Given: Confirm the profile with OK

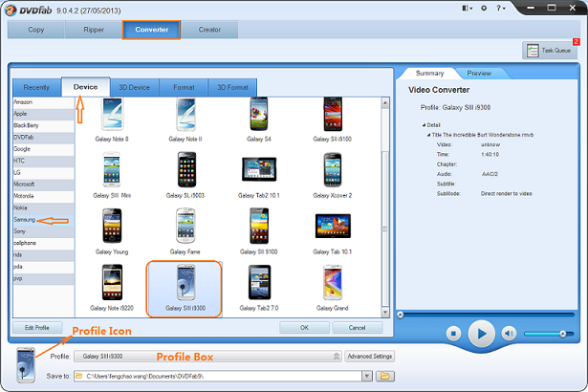Looking at the screenshot, I should pyautogui.click(x=304, y=328).
